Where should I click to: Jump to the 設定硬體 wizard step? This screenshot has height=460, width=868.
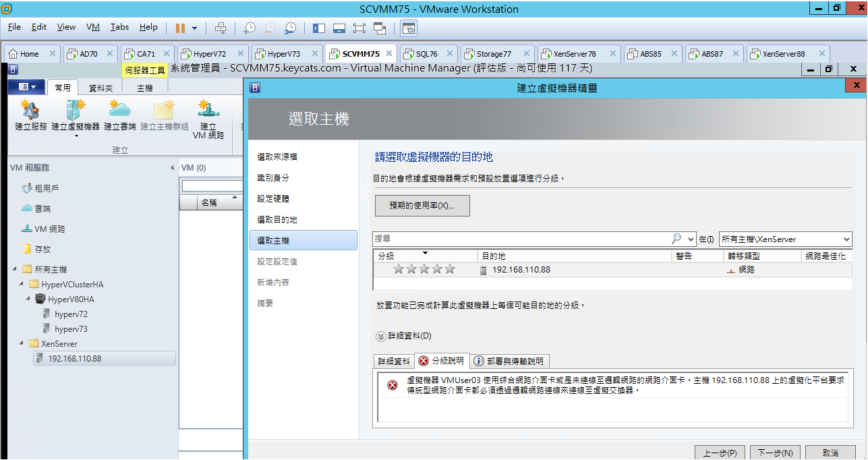click(x=273, y=199)
